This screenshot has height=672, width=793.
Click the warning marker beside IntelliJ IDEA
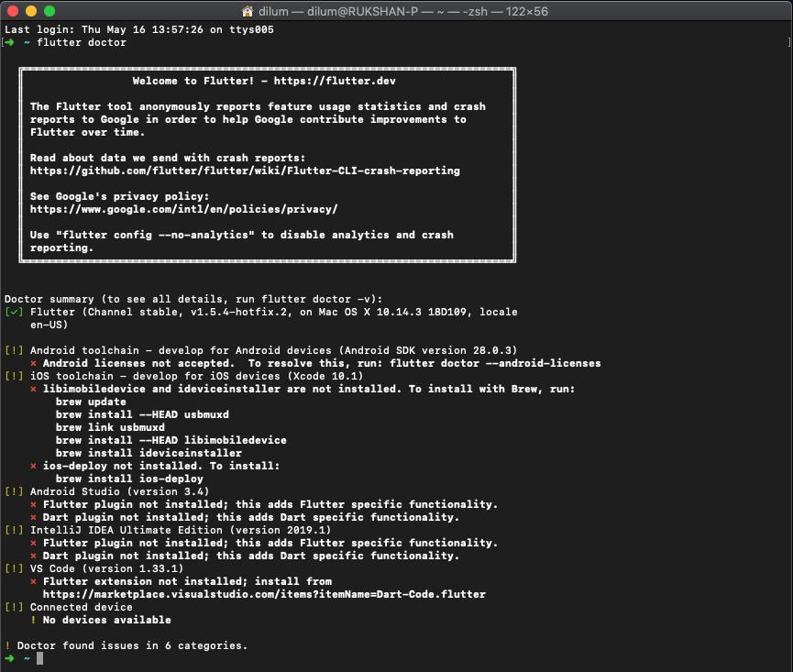[x=14, y=530]
